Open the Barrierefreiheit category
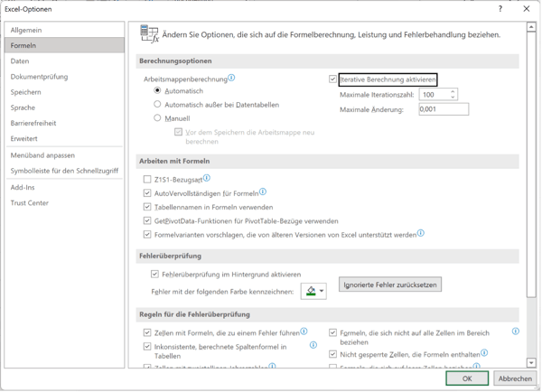The width and height of the screenshot is (542, 392). [65, 123]
